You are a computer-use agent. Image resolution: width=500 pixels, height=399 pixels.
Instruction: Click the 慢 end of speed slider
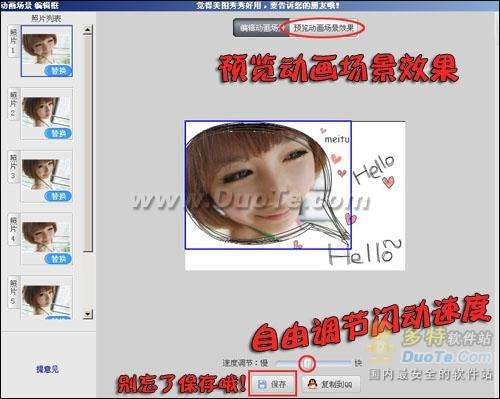point(264,363)
